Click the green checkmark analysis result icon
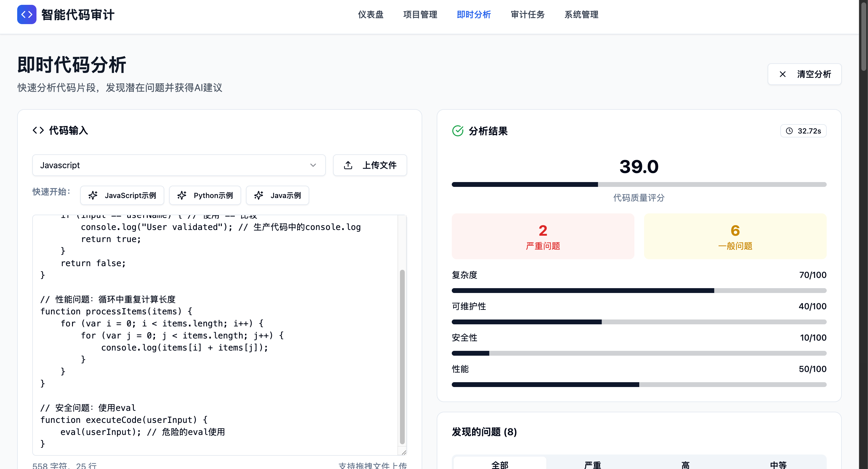This screenshot has width=868, height=469. (x=458, y=131)
